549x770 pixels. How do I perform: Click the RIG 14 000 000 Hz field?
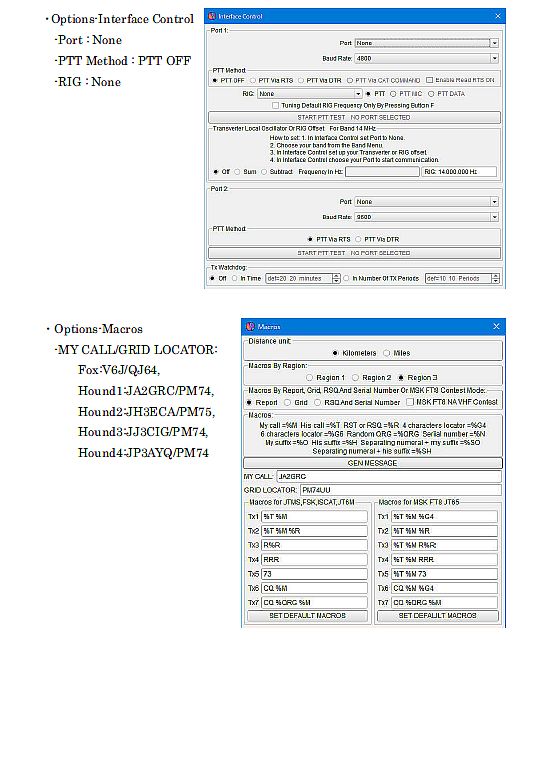(x=459, y=172)
